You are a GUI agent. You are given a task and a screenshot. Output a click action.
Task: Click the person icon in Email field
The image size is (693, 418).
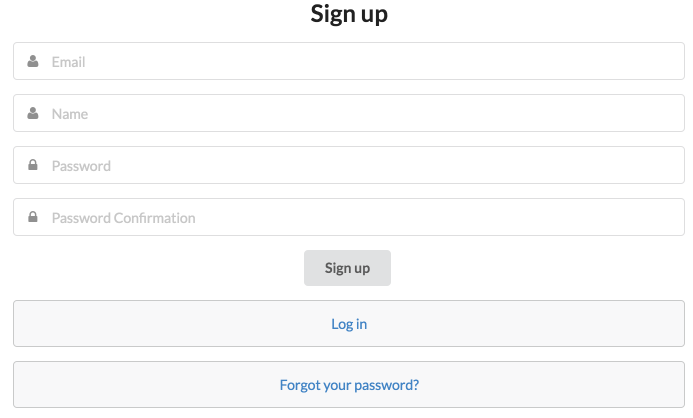pyautogui.click(x=33, y=61)
